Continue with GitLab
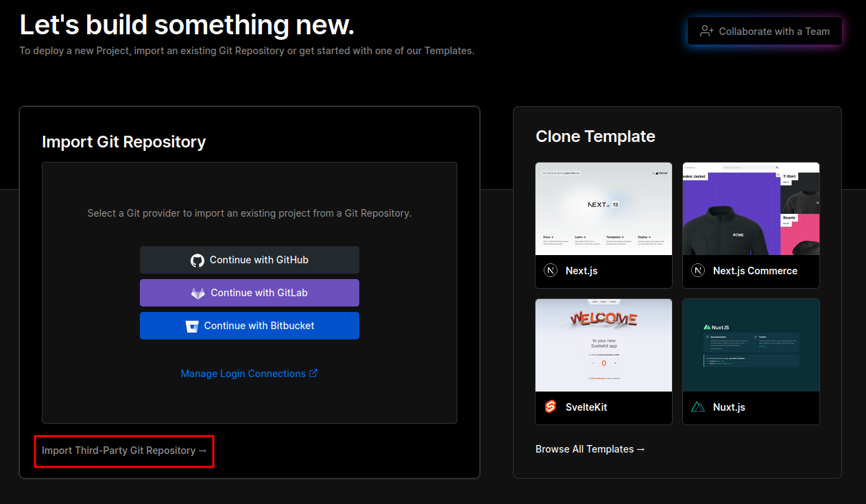Screen dimensions: 866x504 (x=250, y=293)
